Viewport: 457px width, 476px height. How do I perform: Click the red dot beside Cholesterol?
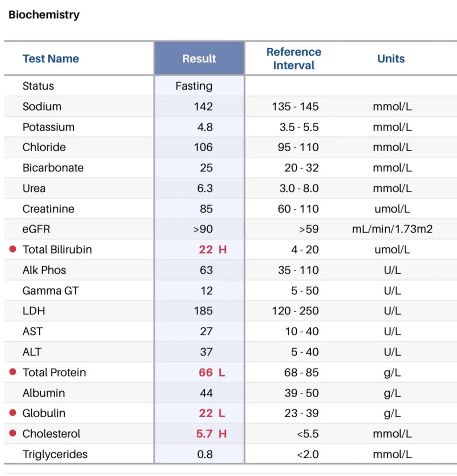pos(13,433)
